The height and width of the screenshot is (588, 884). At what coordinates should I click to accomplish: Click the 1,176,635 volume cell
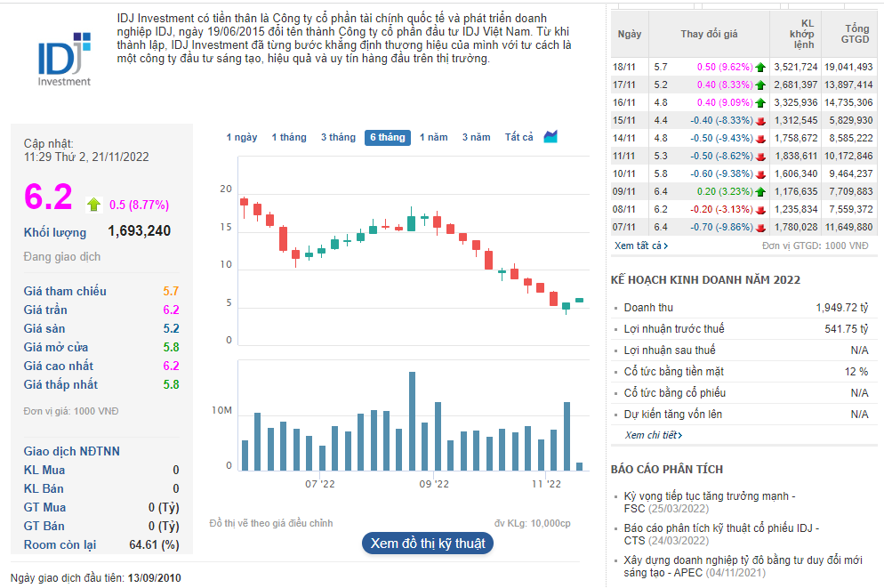(795, 191)
